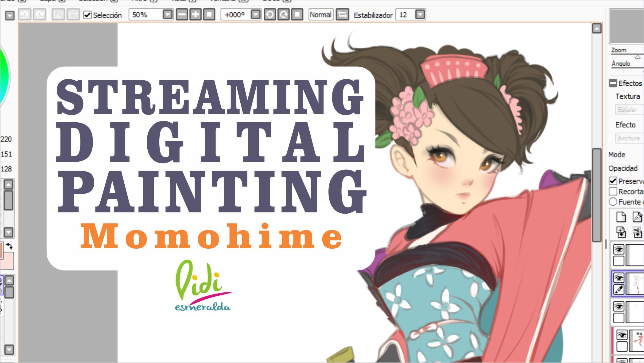Open the +000° rotation angle dropdown
The image size is (644, 363).
[256, 14]
